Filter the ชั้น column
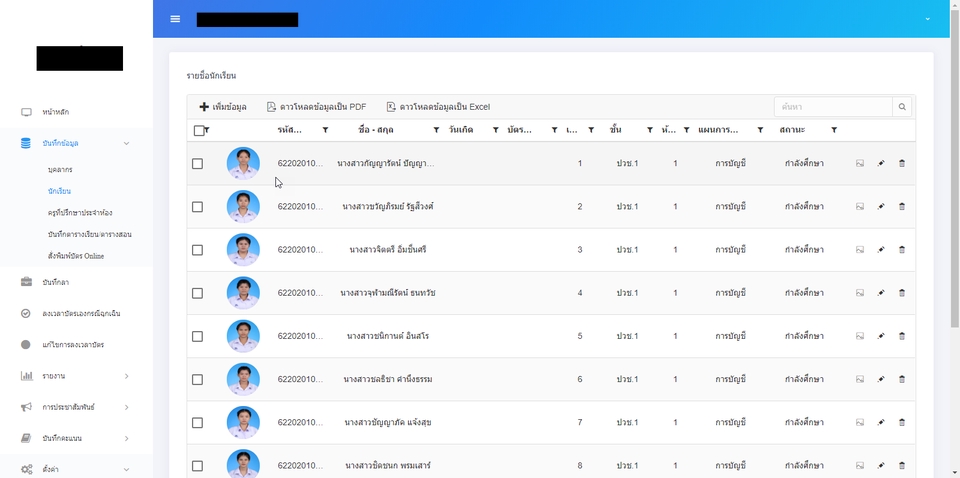This screenshot has width=960, height=478. click(x=650, y=130)
